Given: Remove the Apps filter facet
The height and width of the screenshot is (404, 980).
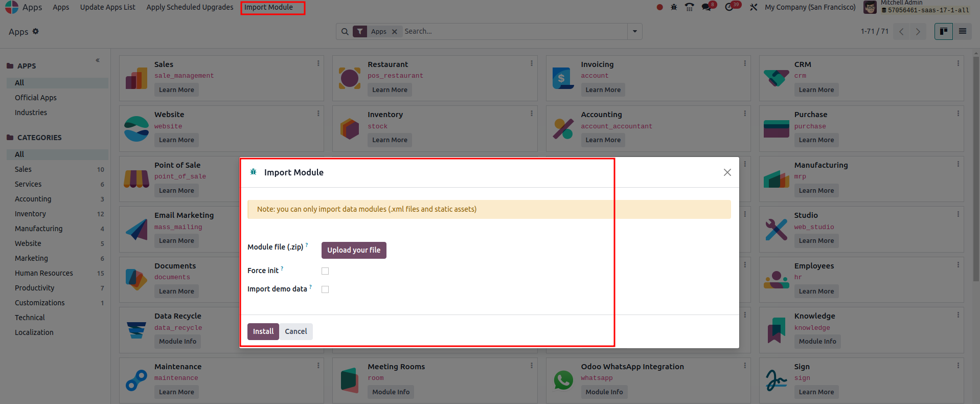Looking at the screenshot, I should (394, 32).
